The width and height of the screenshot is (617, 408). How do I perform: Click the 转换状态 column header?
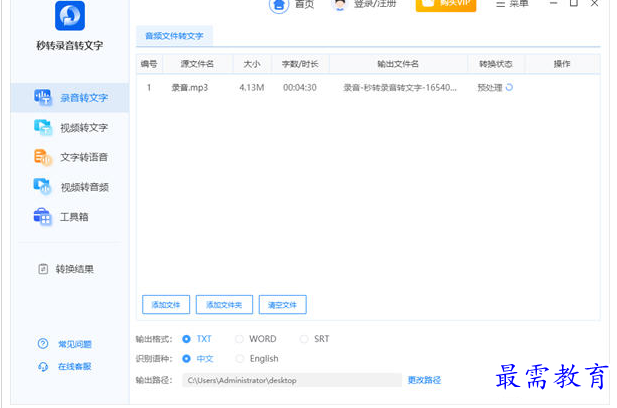(496, 64)
